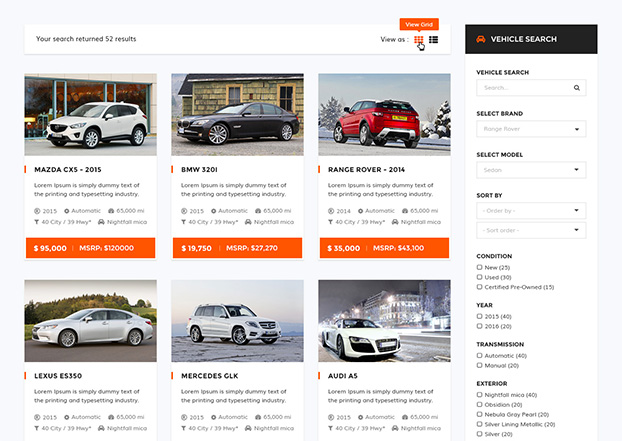Open the Select Brand dropdown

coord(531,129)
